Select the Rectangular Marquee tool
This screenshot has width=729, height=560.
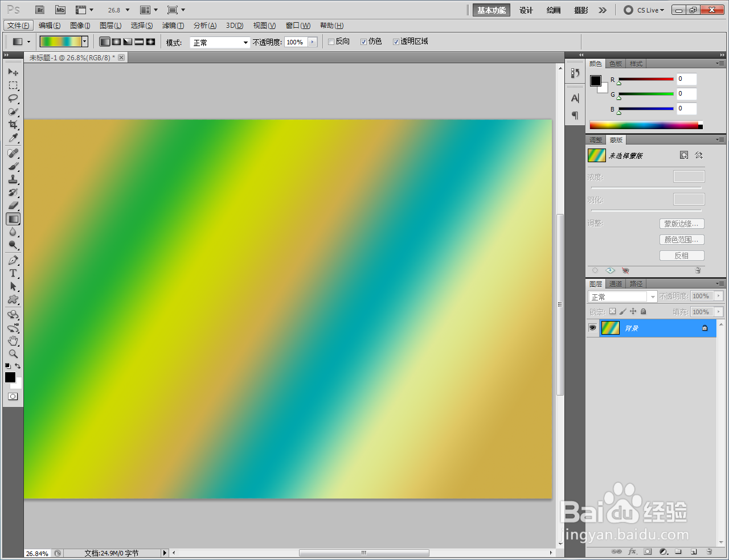coord(13,85)
